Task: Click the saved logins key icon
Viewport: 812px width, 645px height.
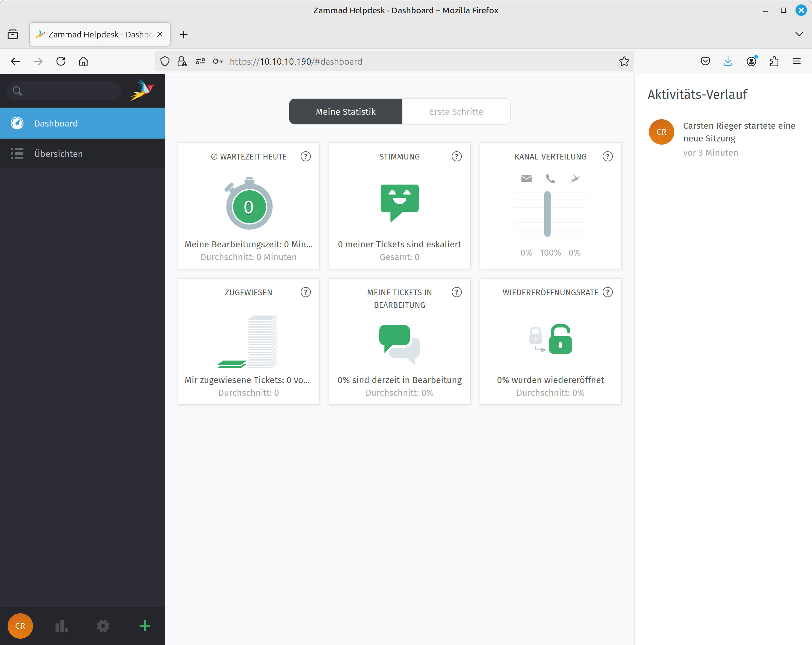Action: (x=218, y=62)
